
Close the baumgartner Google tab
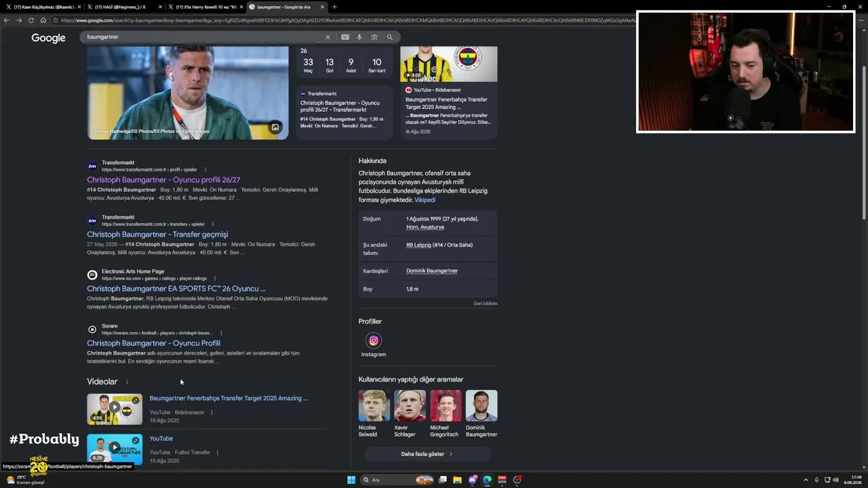click(x=322, y=7)
